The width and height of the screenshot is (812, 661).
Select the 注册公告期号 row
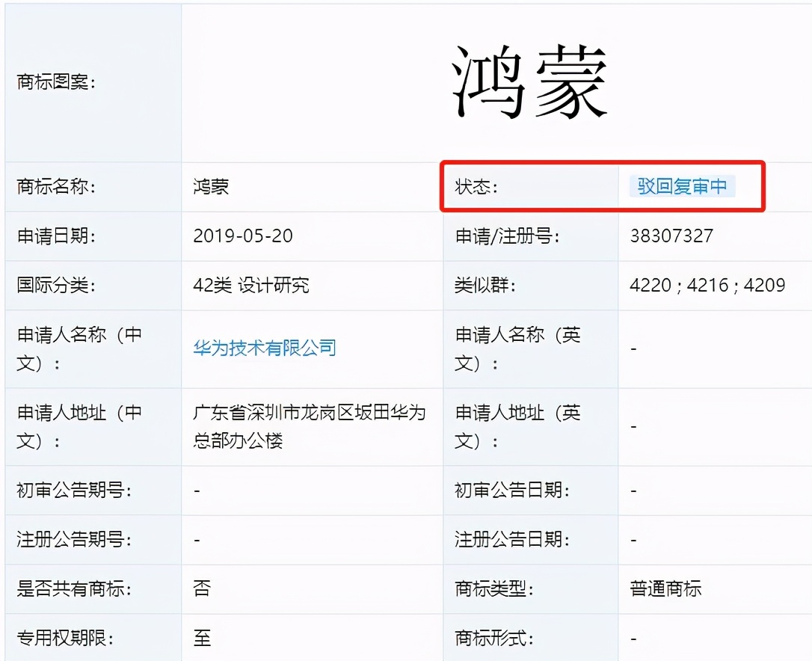(196, 539)
